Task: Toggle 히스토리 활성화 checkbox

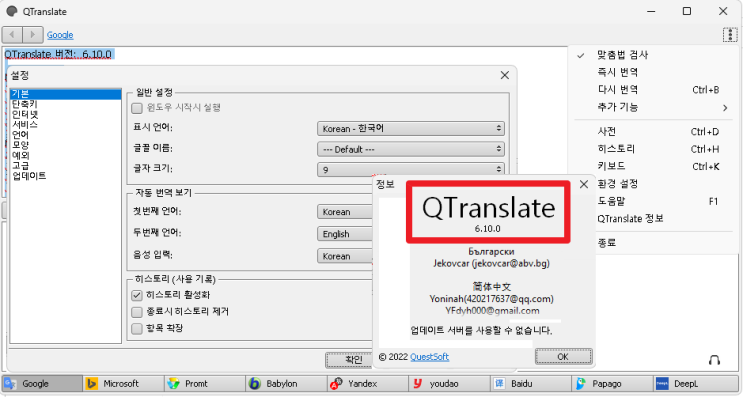Action: pyautogui.click(x=137, y=295)
